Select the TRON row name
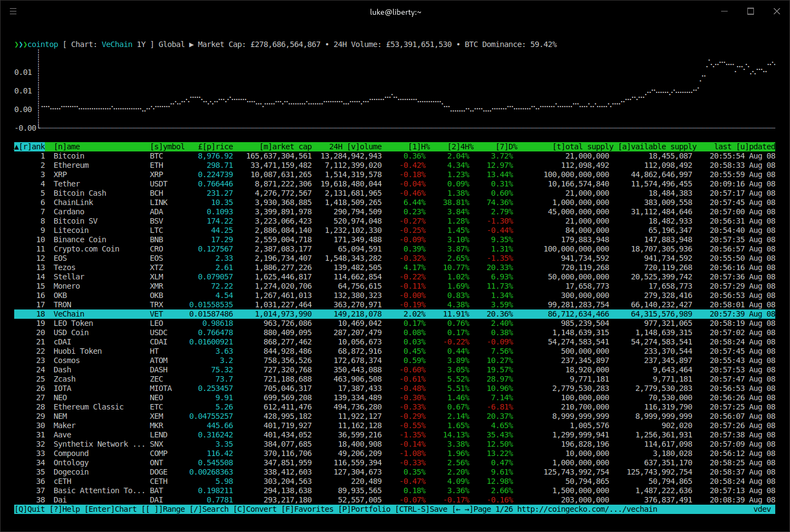 click(x=62, y=305)
